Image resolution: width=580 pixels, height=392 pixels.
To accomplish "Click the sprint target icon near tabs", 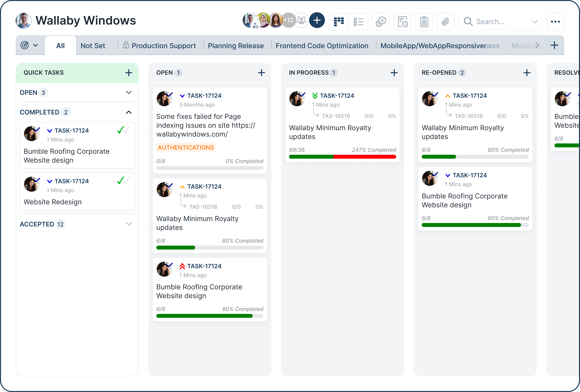I will click(25, 45).
